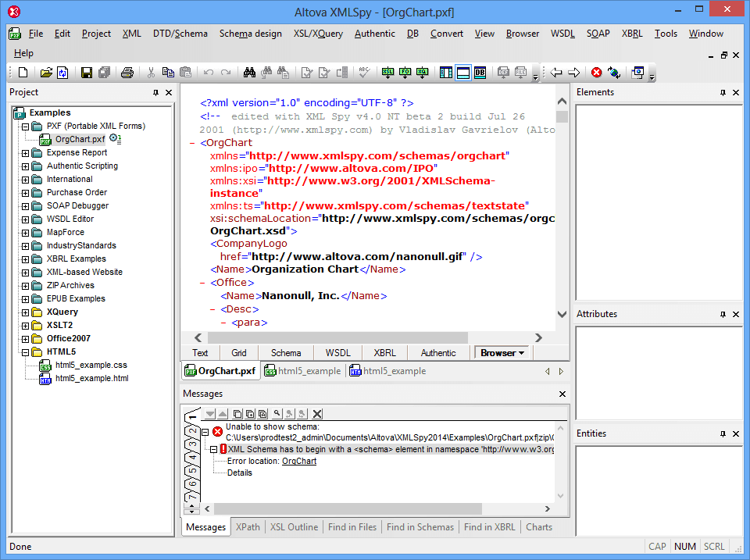Switch to the XPath output tab
The image size is (750, 560).
(x=248, y=527)
